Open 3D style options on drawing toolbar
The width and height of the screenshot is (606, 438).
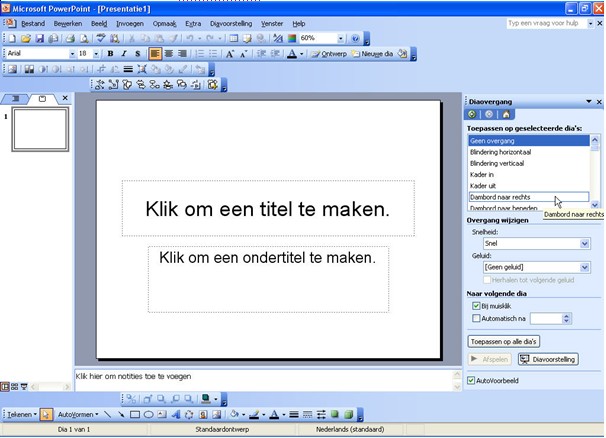(348, 414)
